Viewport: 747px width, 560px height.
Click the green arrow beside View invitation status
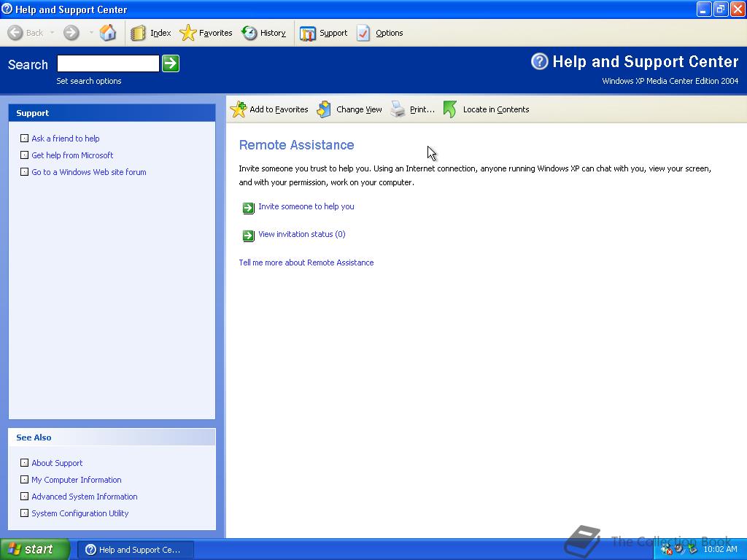click(x=248, y=236)
